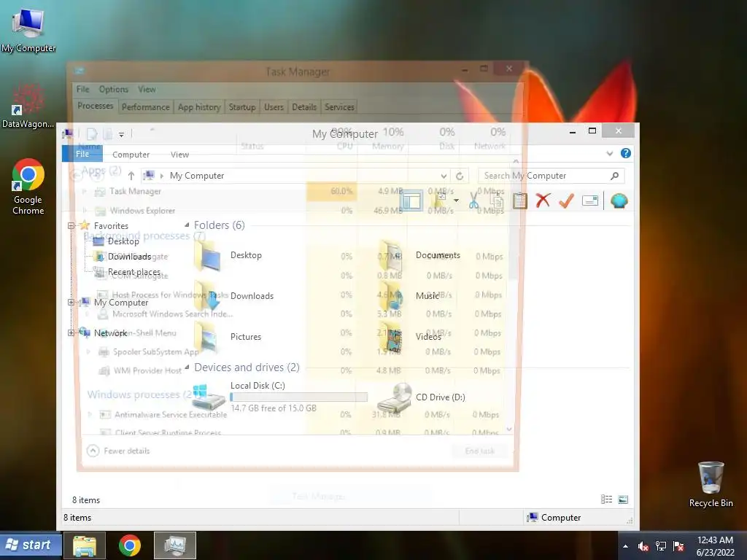The width and height of the screenshot is (747, 560).
Task: Collapse the Folders (6) group
Action: coord(187,225)
